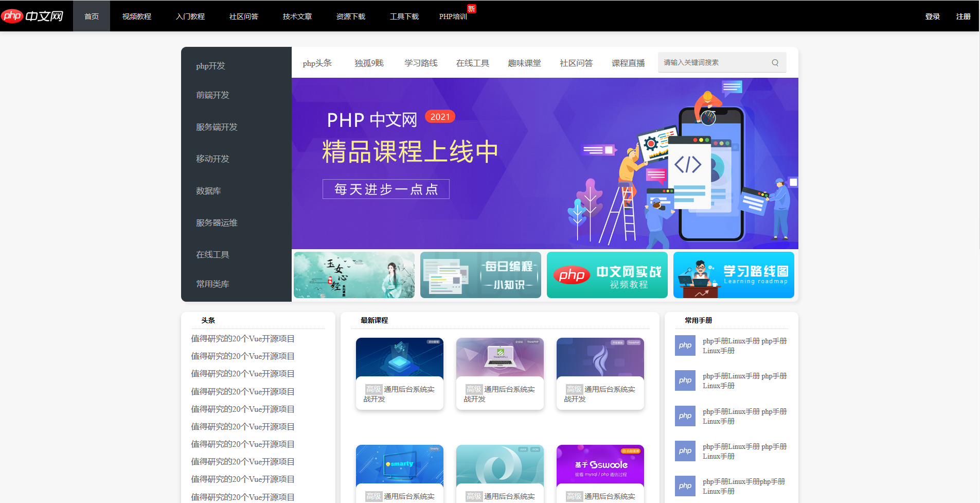Click the 每天进步一点点 box on the banner

(386, 189)
